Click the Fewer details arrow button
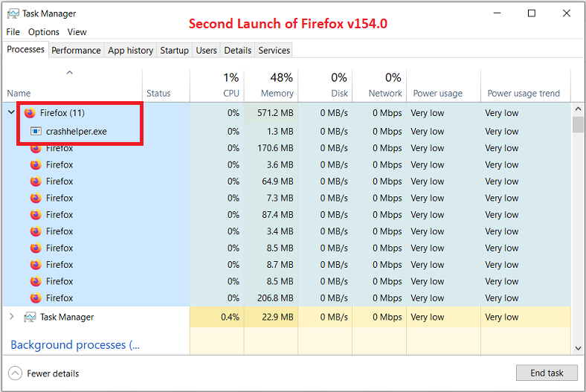 [15, 373]
